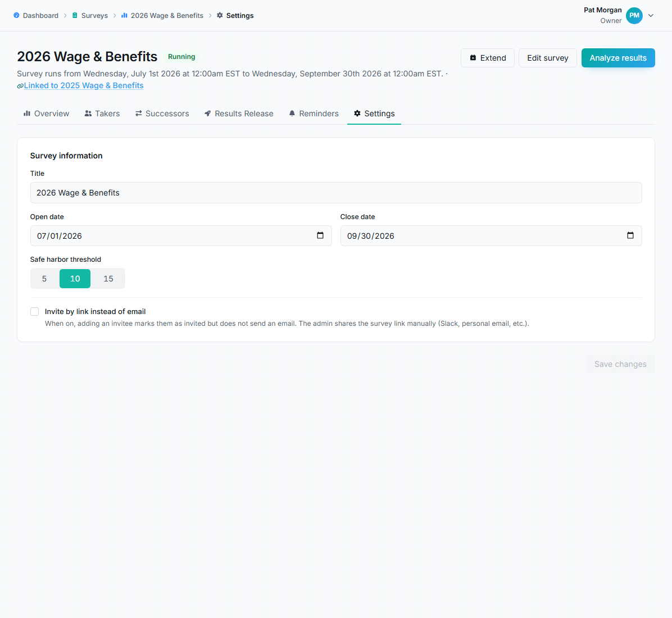This screenshot has height=618, width=672.
Task: Go to the Reminders tab
Action: (x=314, y=113)
